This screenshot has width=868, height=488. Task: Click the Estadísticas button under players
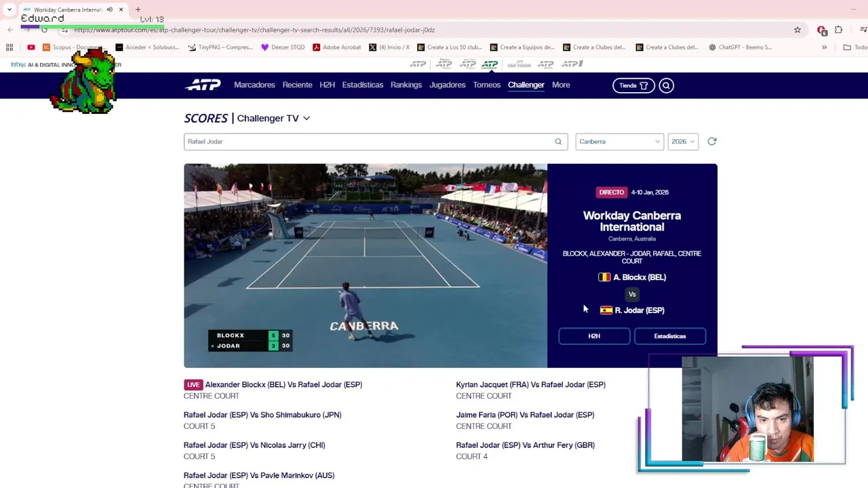tap(670, 336)
